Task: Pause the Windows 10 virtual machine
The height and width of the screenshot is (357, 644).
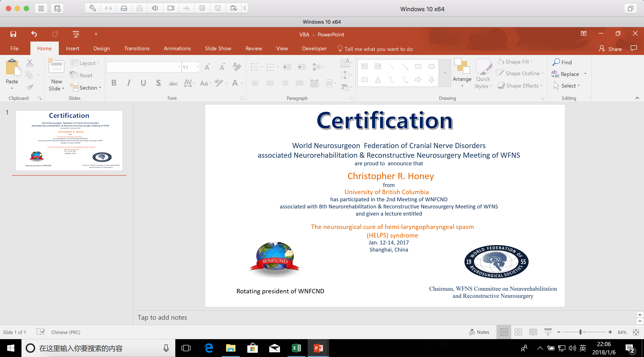Action: coord(41,8)
